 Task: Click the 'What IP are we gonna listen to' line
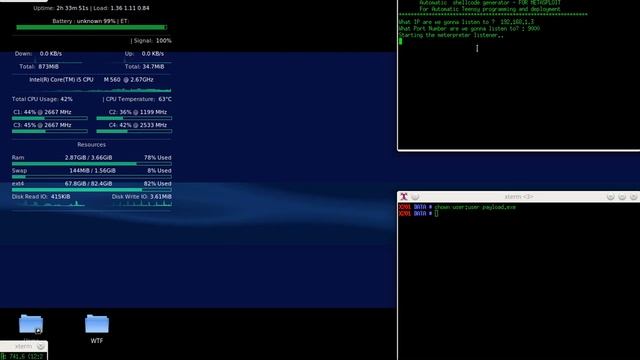(466, 22)
